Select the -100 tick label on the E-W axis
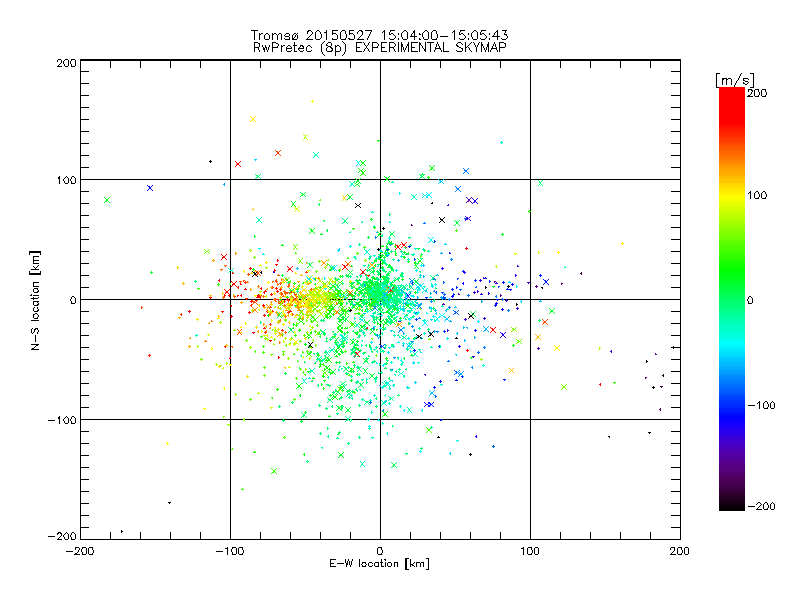 click(230, 551)
